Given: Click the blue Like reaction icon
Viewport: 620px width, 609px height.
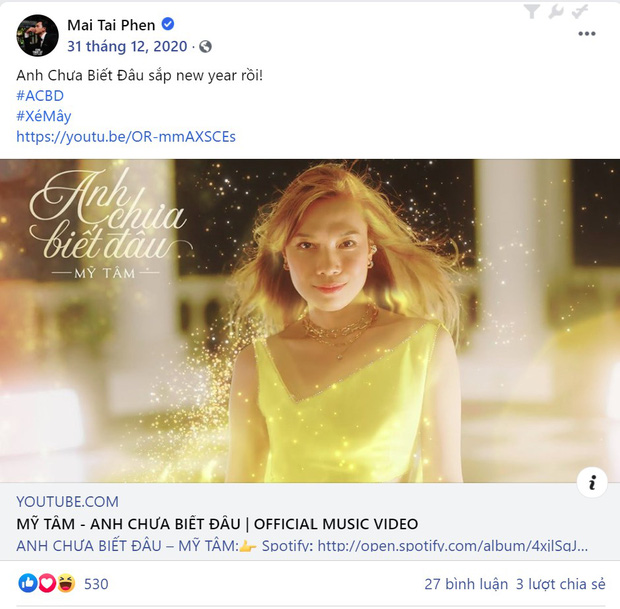Looking at the screenshot, I should coord(27,583).
